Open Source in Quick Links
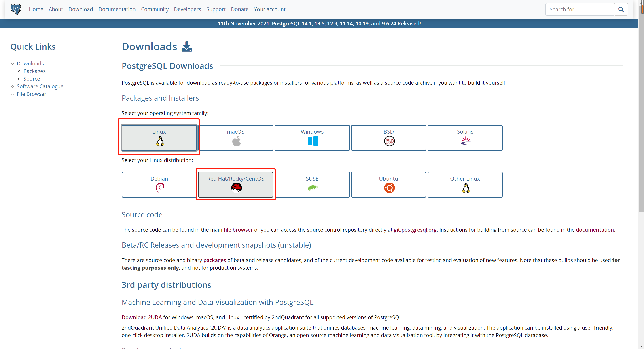The height and width of the screenshot is (349, 644). tap(32, 79)
